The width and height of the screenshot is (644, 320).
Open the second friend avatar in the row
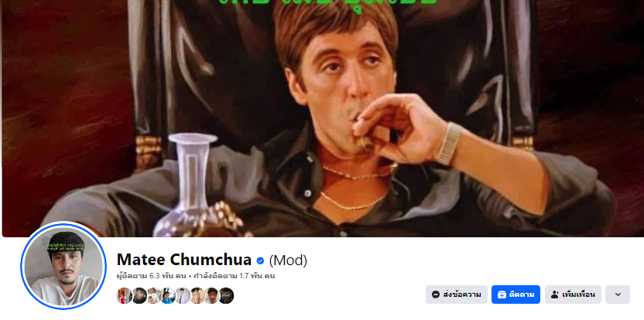point(139,295)
